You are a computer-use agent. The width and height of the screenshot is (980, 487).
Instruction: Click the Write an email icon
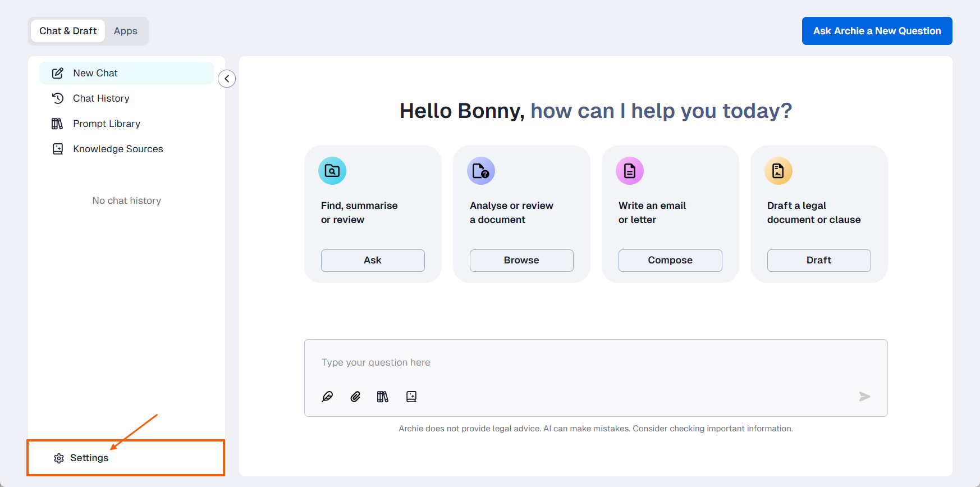(x=630, y=171)
